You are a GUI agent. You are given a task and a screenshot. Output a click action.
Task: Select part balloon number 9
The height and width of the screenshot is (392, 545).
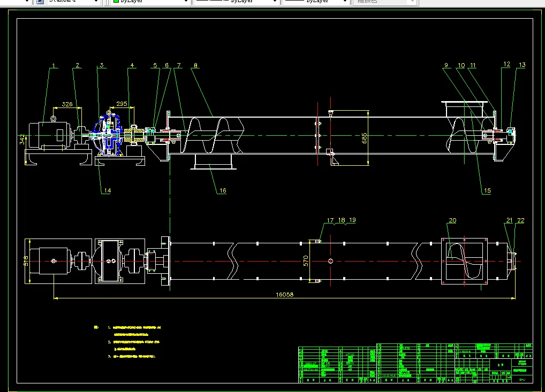(x=446, y=65)
